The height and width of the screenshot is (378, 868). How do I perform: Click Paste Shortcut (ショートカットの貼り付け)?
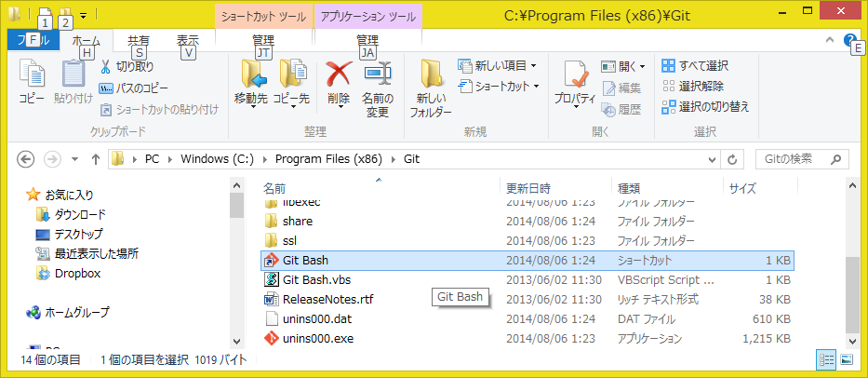[159, 110]
